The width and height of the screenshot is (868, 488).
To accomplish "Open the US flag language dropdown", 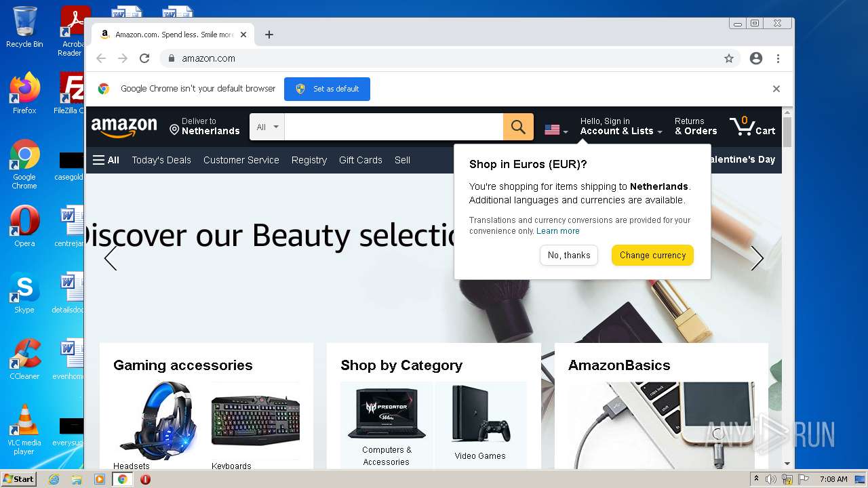I will click(x=556, y=129).
